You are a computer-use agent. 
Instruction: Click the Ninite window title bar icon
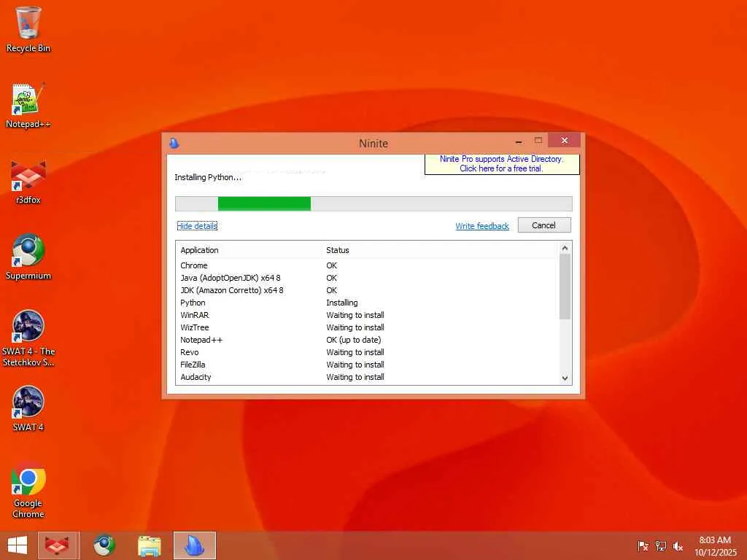tap(174, 143)
